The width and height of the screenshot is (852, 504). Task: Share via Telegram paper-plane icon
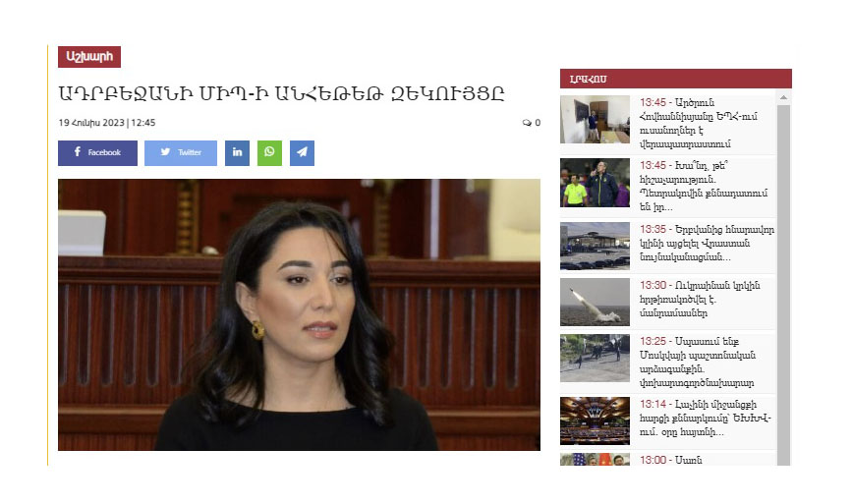(x=302, y=153)
